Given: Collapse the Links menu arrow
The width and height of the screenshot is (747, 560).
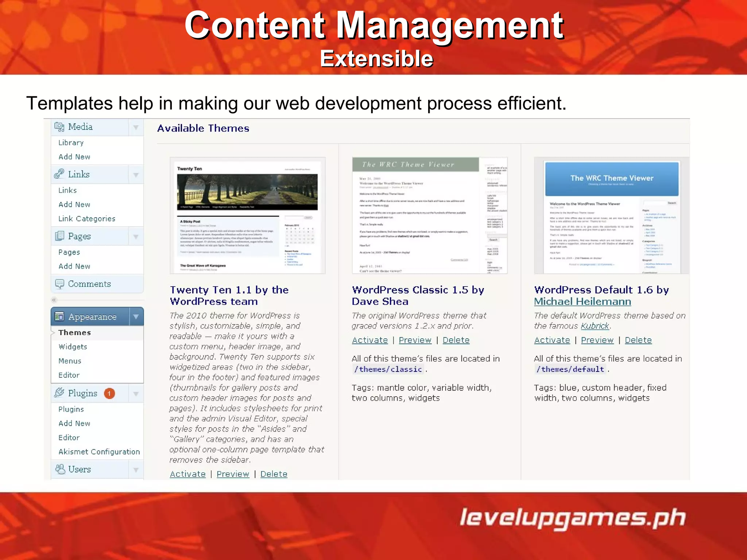Looking at the screenshot, I should [x=136, y=175].
